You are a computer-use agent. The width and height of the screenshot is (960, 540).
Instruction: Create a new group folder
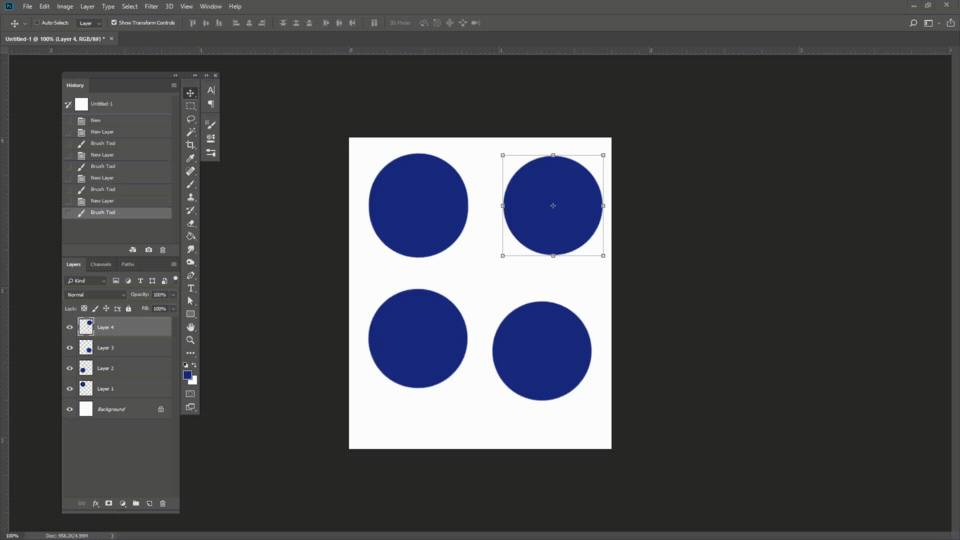(136, 503)
